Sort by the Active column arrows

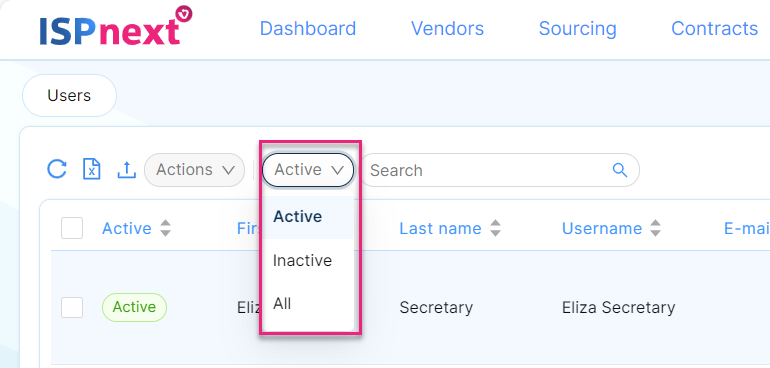(165, 228)
